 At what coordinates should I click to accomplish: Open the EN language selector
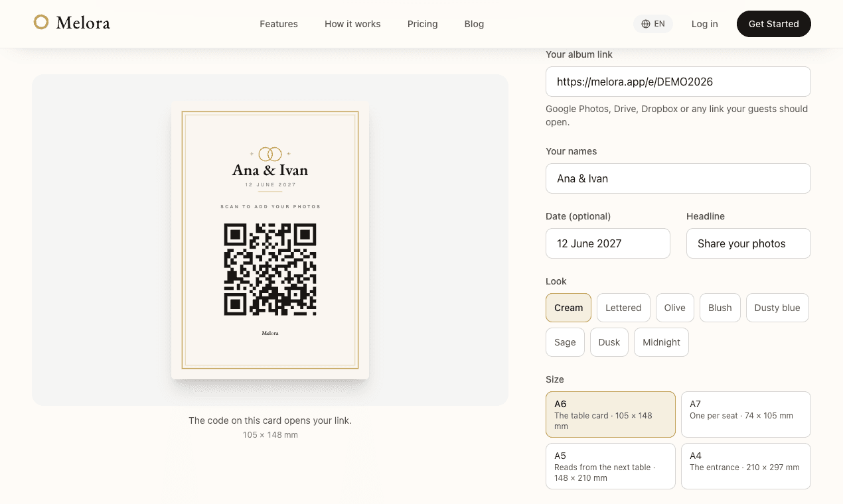[653, 24]
